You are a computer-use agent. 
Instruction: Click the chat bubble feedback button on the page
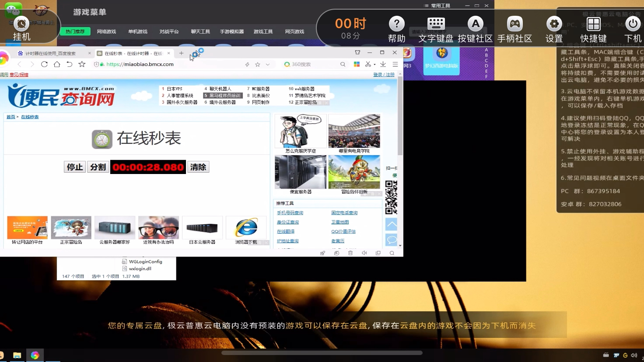pyautogui.click(x=392, y=240)
